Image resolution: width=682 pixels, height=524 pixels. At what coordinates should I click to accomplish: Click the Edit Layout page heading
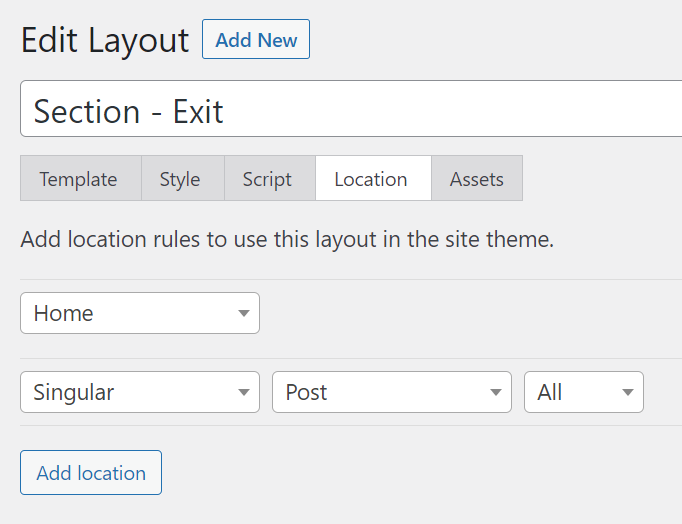(105, 40)
